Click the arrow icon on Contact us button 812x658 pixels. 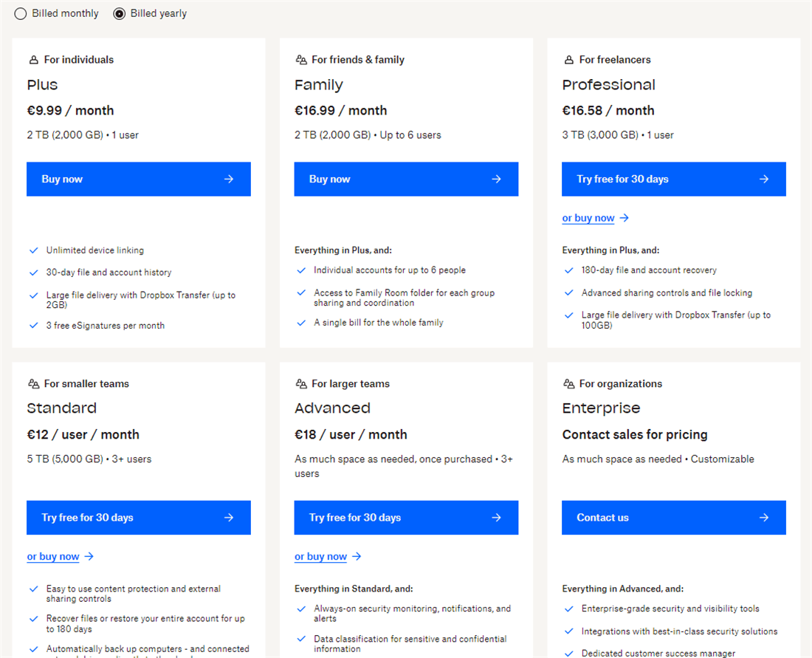click(764, 518)
